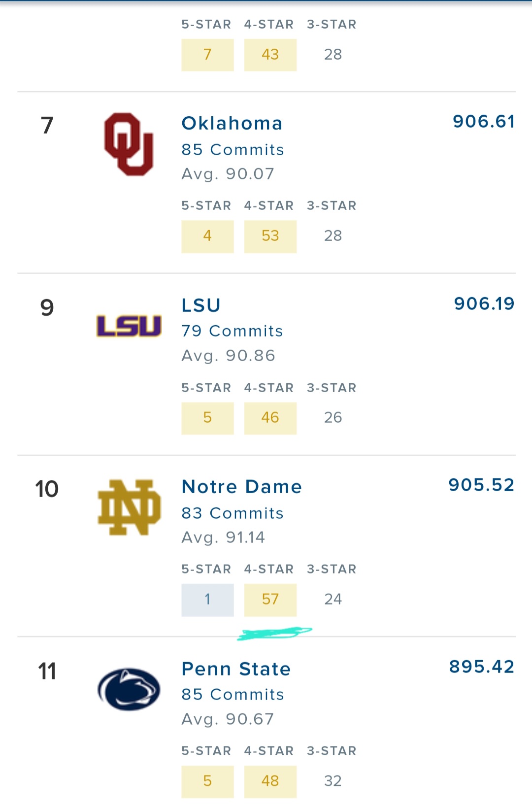The height and width of the screenshot is (807, 532).
Task: Select Oklahoma's 5-star count box showing 4
Action: (x=207, y=236)
